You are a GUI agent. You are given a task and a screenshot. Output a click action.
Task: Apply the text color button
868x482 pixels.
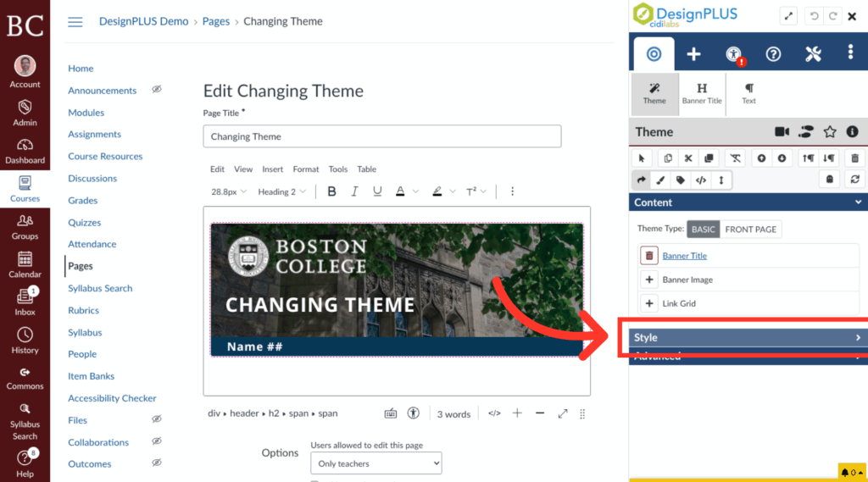pos(400,191)
